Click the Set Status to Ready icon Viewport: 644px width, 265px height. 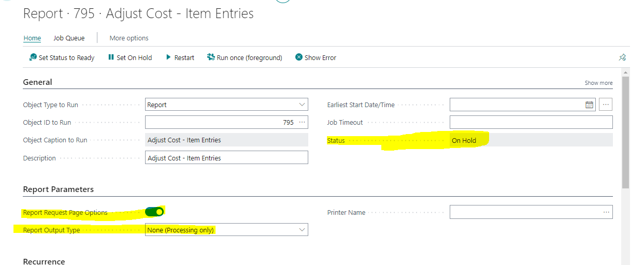point(33,57)
